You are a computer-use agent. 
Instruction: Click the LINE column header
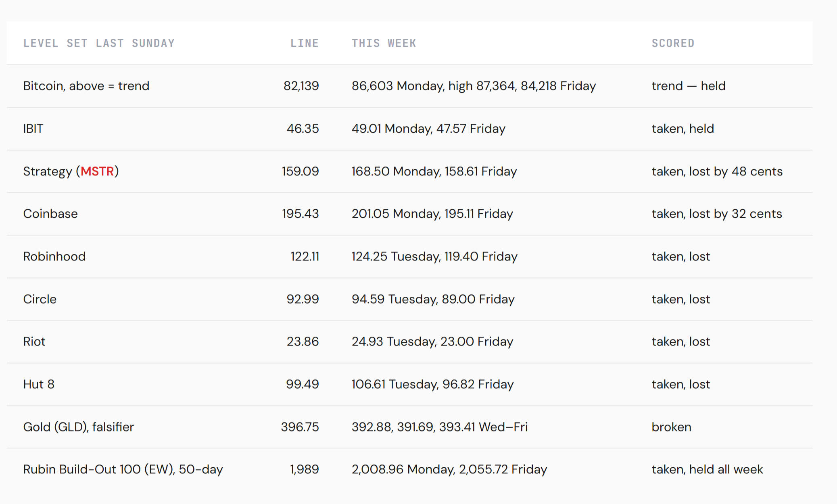tap(305, 43)
